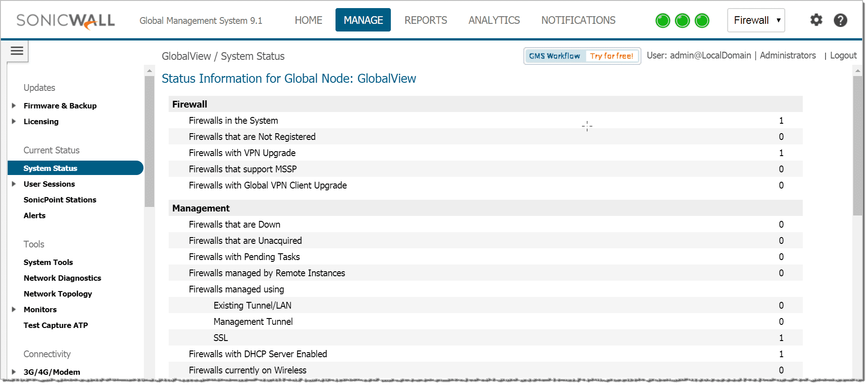Expand the User Sessions section
This screenshot has width=868, height=386.
click(14, 184)
